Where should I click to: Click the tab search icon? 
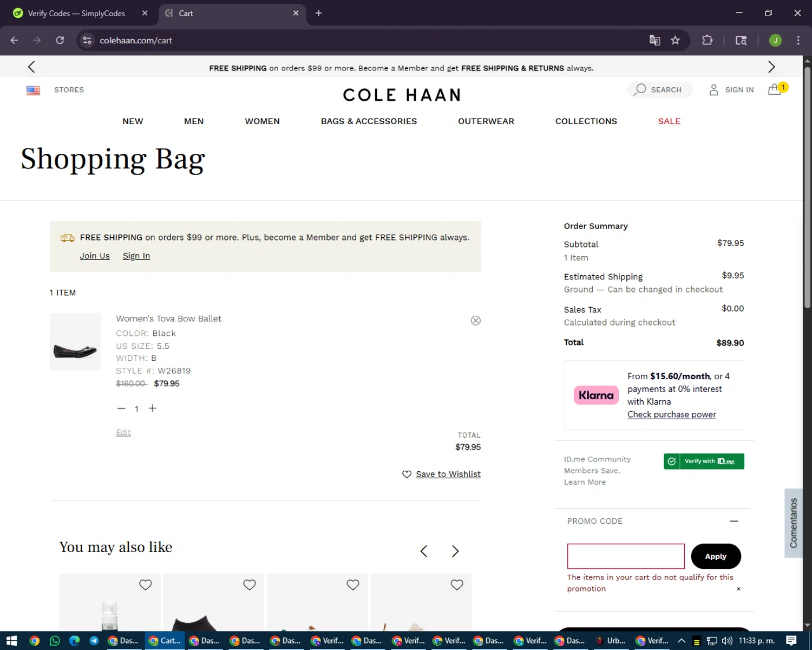pos(741,40)
